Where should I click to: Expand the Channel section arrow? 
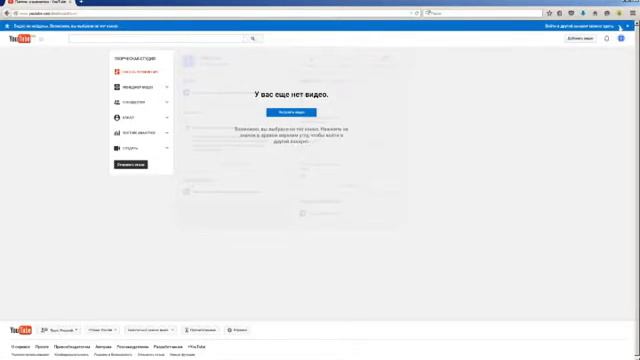coord(167,118)
